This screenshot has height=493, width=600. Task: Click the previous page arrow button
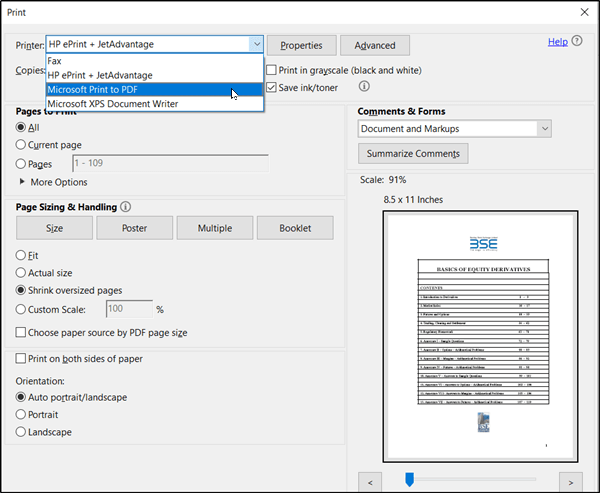pos(370,482)
